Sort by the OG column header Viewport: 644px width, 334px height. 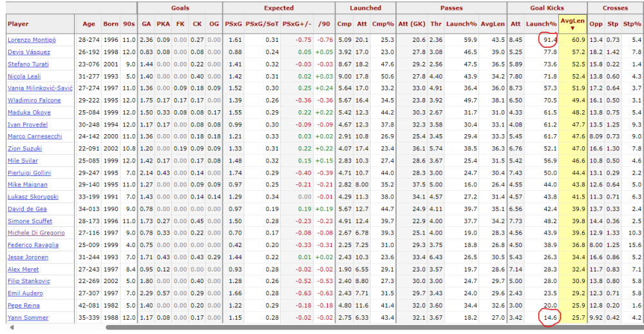[214, 24]
